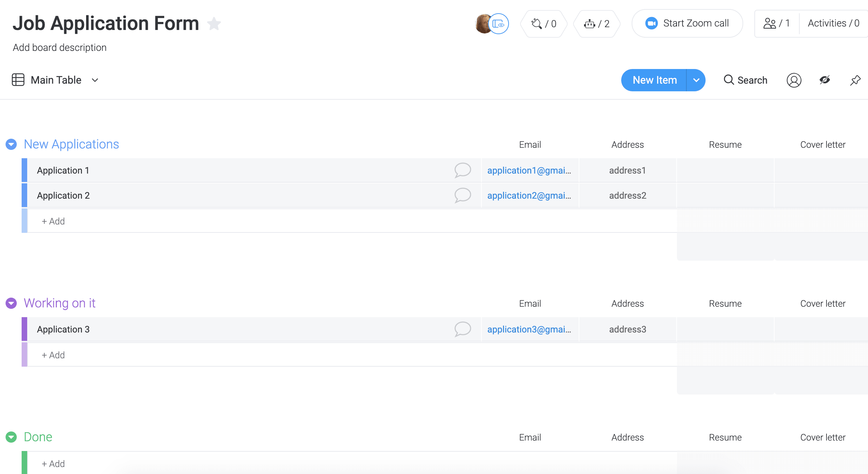Click the Job Application Form board title
The image size is (868, 474).
click(106, 23)
